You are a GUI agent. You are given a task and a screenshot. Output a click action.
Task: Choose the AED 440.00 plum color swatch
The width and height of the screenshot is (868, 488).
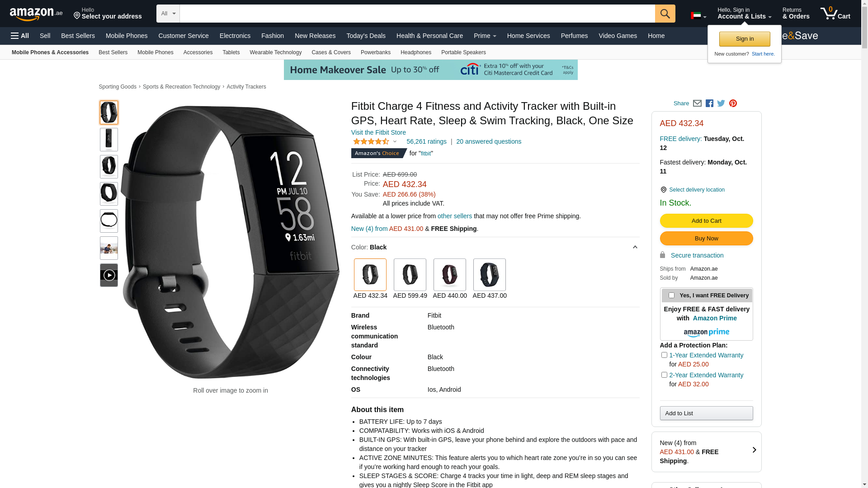tap(449, 275)
